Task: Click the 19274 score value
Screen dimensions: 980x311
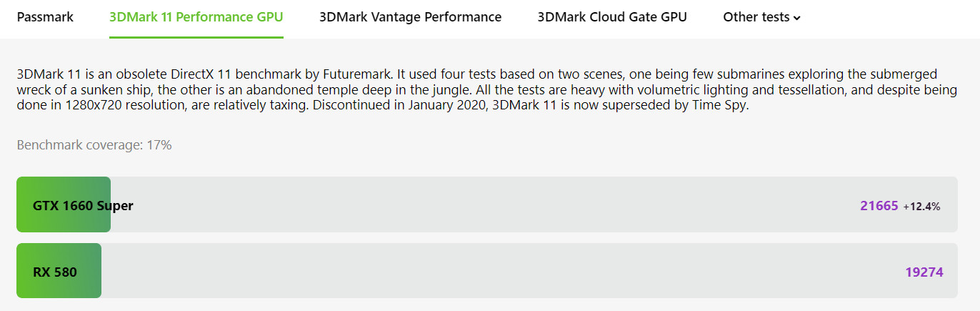Action: (924, 272)
